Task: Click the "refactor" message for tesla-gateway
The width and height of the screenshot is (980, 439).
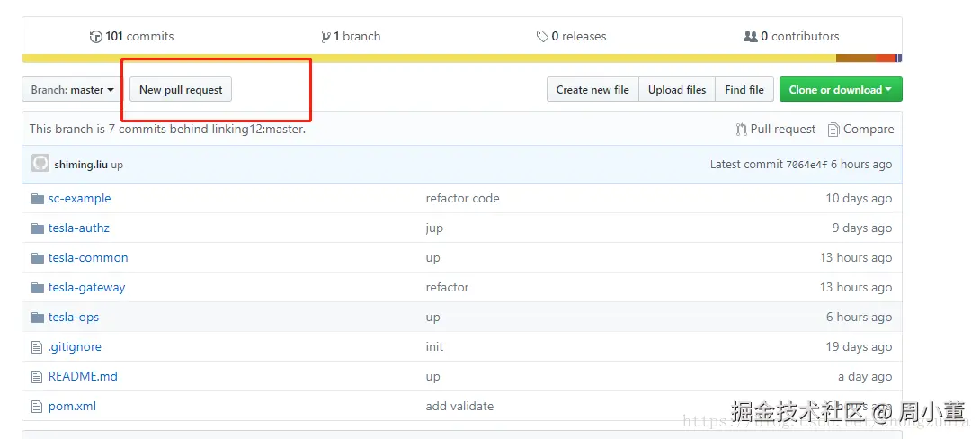Action: click(447, 288)
